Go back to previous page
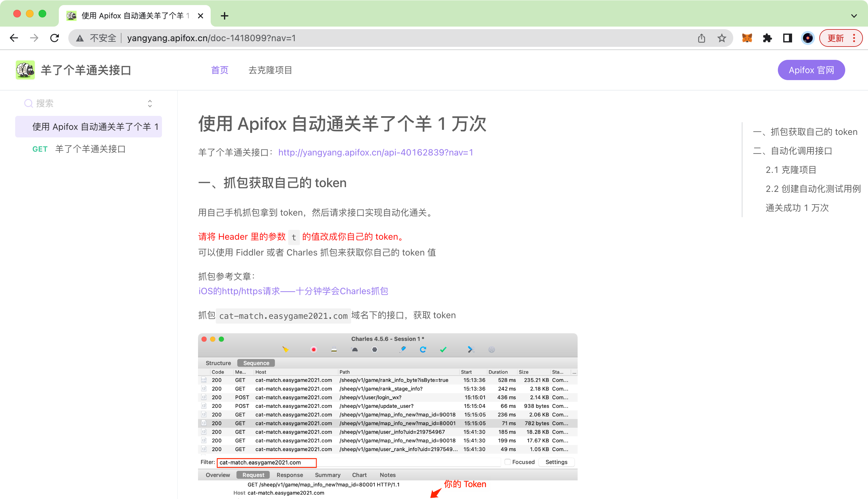This screenshot has width=868, height=499. [14, 38]
